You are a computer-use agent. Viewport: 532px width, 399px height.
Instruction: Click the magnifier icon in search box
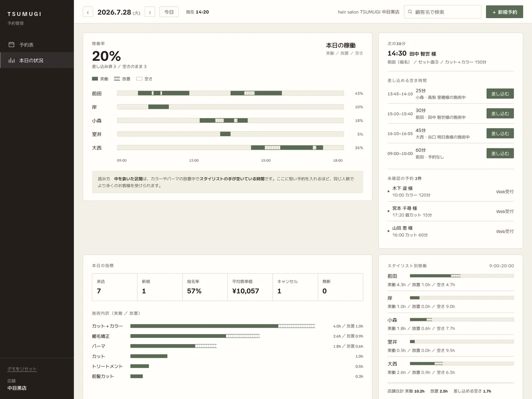click(x=410, y=12)
